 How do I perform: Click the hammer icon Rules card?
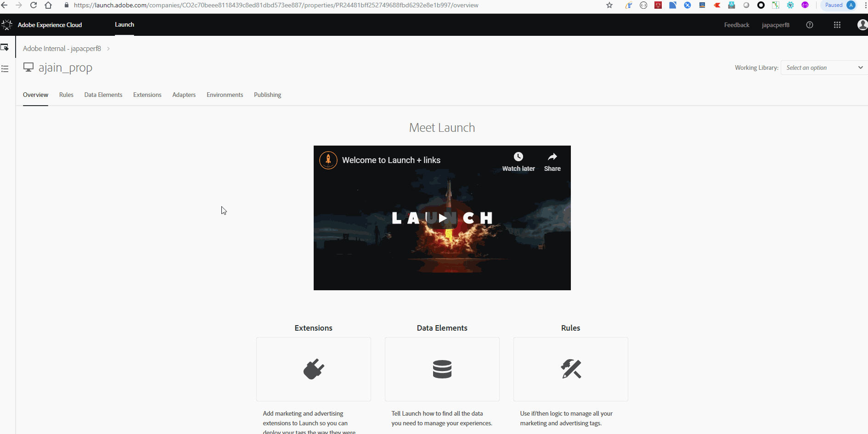(571, 369)
